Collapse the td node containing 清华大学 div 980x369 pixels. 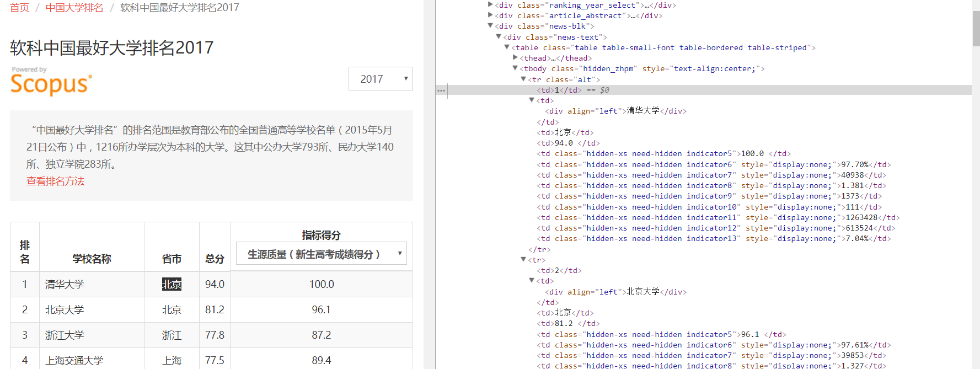[532, 100]
